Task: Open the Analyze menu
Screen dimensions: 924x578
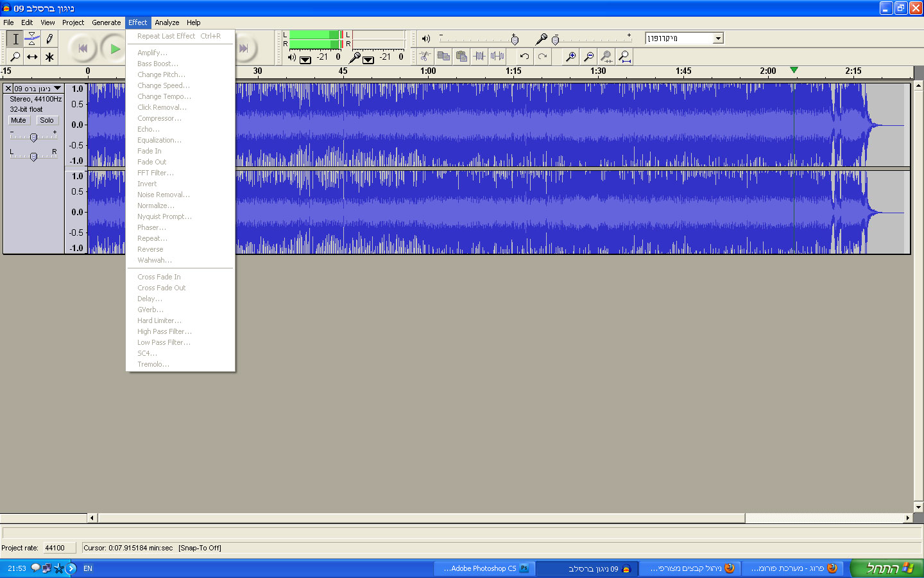Action: tap(167, 22)
